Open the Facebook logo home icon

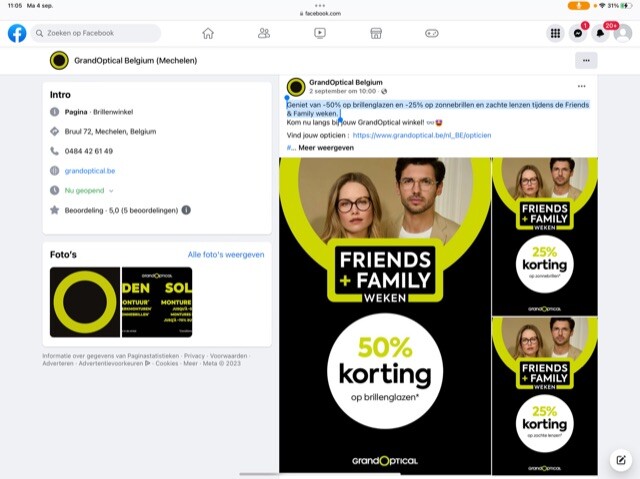pyautogui.click(x=17, y=33)
